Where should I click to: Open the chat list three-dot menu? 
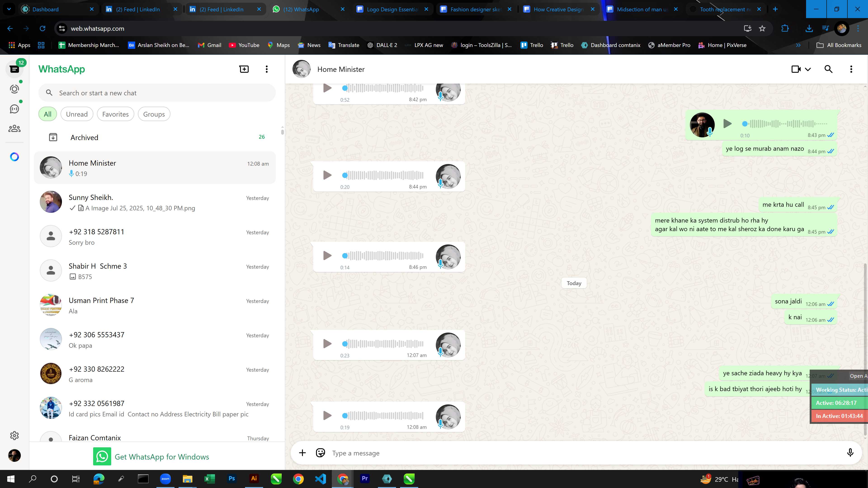(x=267, y=69)
